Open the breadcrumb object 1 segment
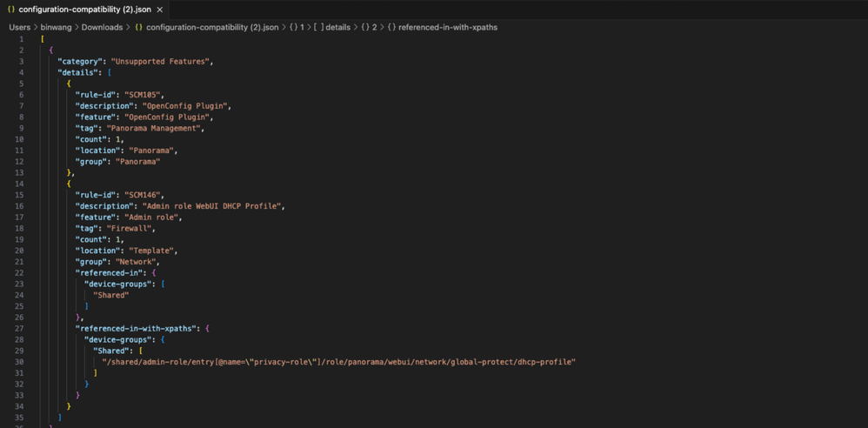Viewport: 868px width, 428px height. pos(297,27)
